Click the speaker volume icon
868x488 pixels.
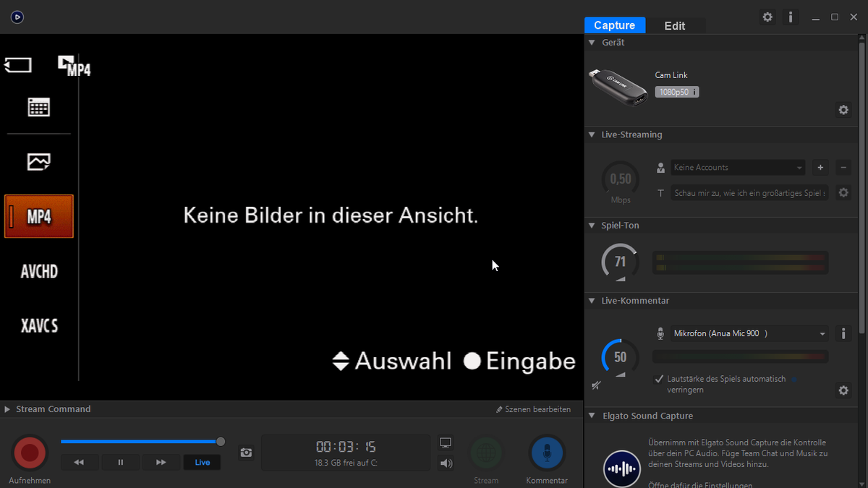[x=446, y=463]
